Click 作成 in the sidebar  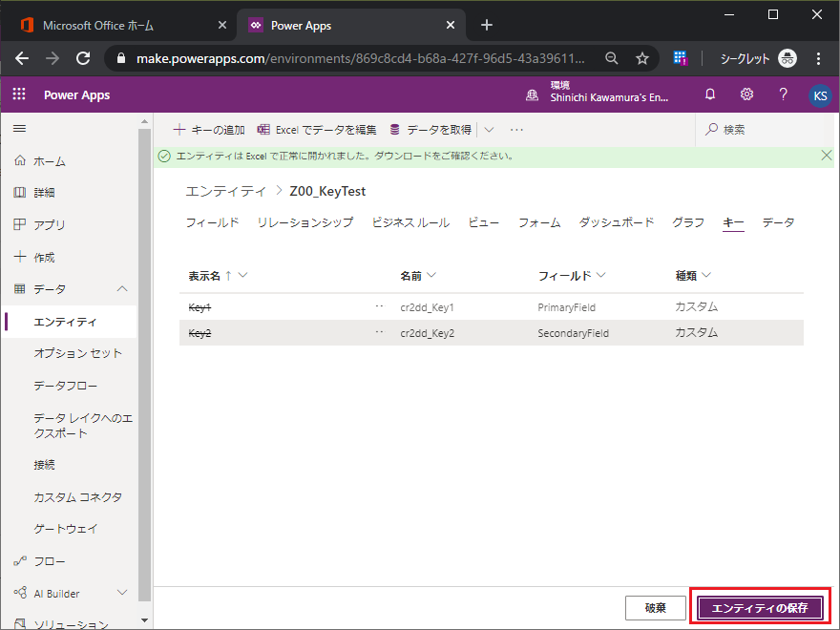[x=44, y=257]
